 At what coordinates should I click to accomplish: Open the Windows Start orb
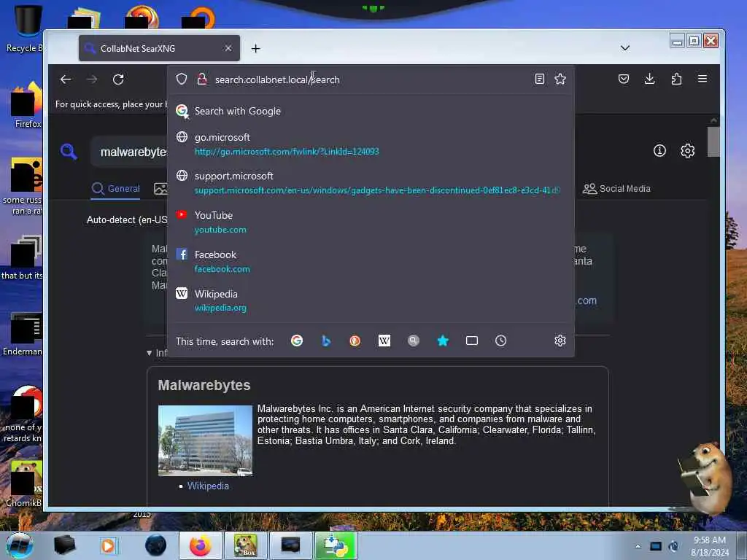pos(20,545)
